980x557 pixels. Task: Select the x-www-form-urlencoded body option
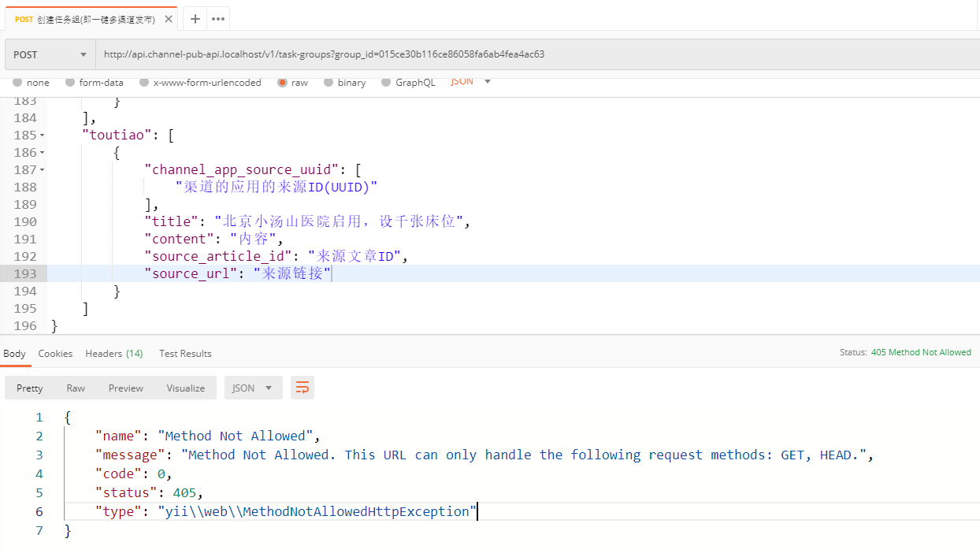pyautogui.click(x=200, y=83)
